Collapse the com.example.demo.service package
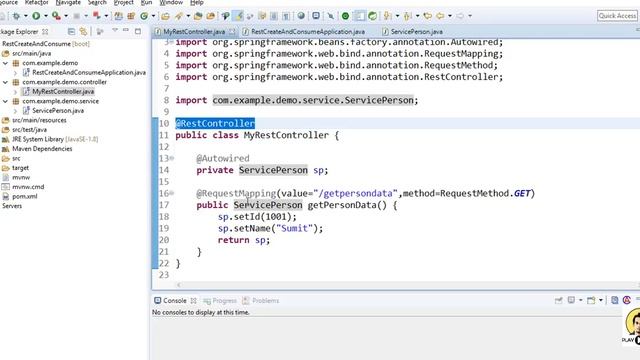This screenshot has height=360, width=640. point(5,101)
